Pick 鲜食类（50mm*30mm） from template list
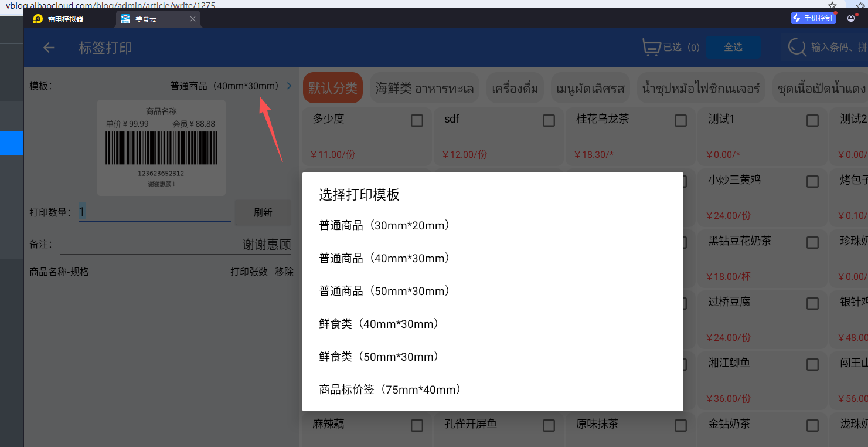Screen dimensions: 868x447 point(379,357)
